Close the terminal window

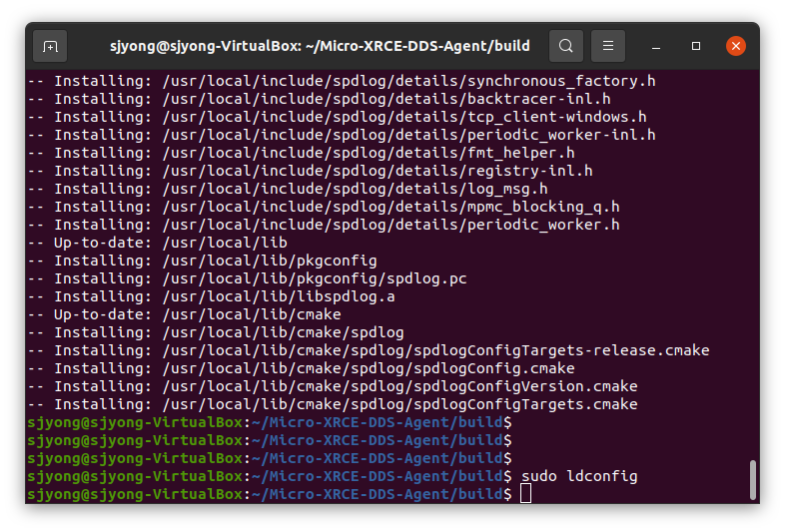coord(736,46)
